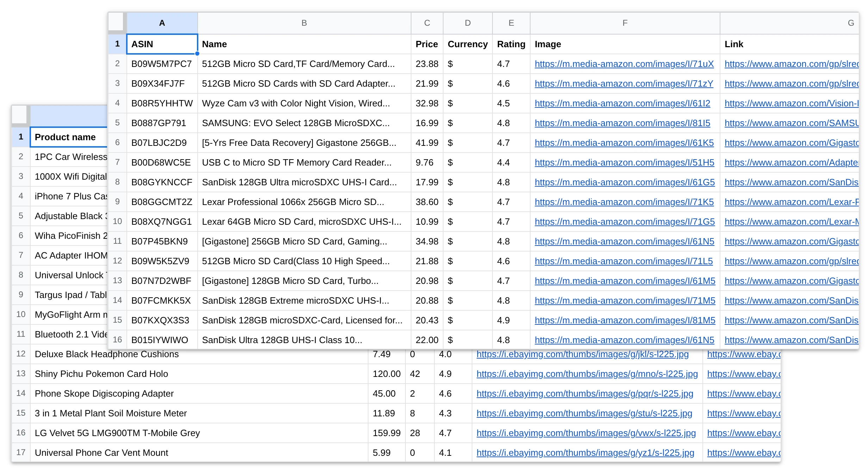Open the images/I/71uX amazon image link
The width and height of the screenshot is (868, 472).
624,64
